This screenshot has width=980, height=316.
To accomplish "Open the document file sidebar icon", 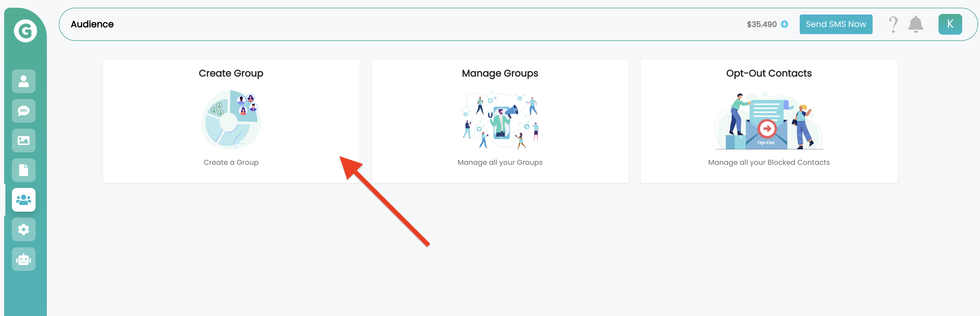I will [x=24, y=170].
